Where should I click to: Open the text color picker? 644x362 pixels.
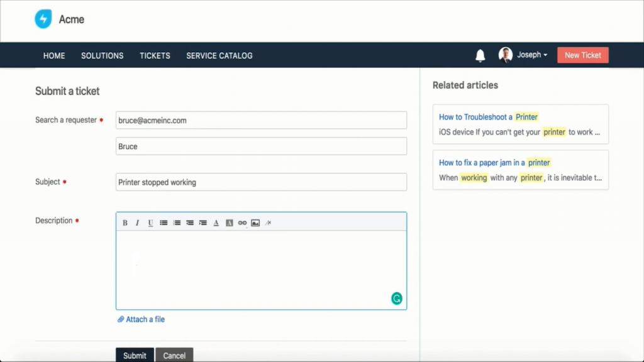pos(216,222)
